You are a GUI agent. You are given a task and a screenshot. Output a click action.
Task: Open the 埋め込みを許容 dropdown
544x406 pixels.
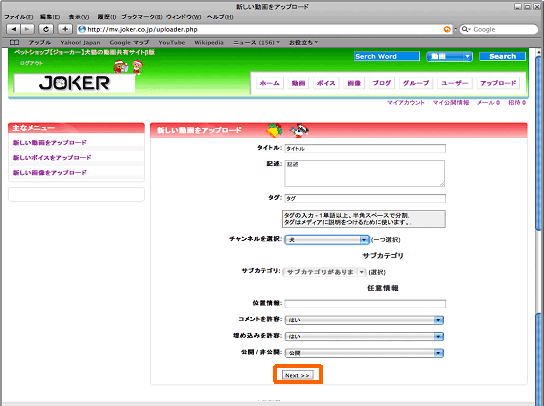coord(364,336)
